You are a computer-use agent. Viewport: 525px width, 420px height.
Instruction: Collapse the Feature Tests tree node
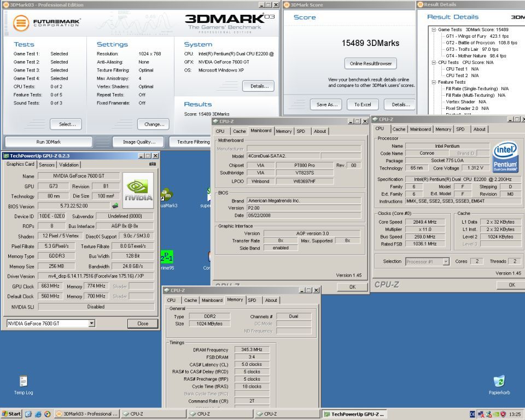(434, 82)
